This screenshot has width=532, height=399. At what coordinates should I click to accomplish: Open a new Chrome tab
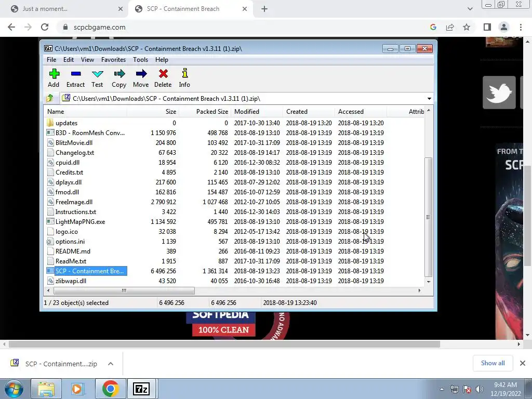click(264, 9)
